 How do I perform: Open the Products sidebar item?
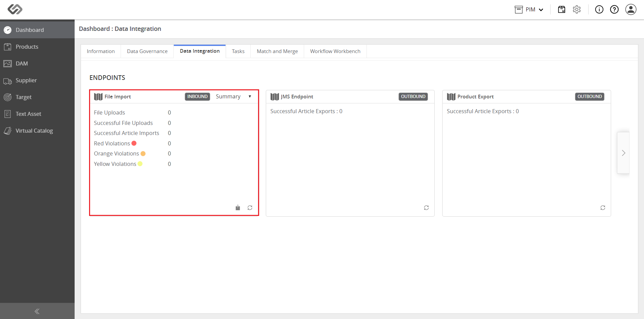coord(37,47)
